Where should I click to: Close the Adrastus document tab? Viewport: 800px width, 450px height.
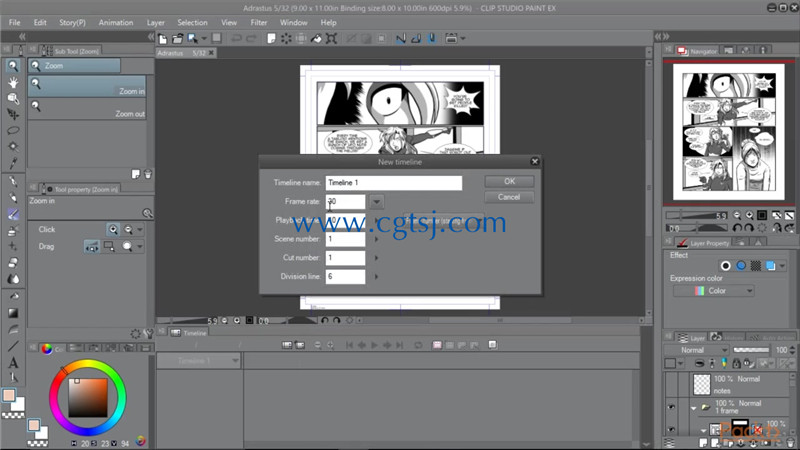(211, 53)
